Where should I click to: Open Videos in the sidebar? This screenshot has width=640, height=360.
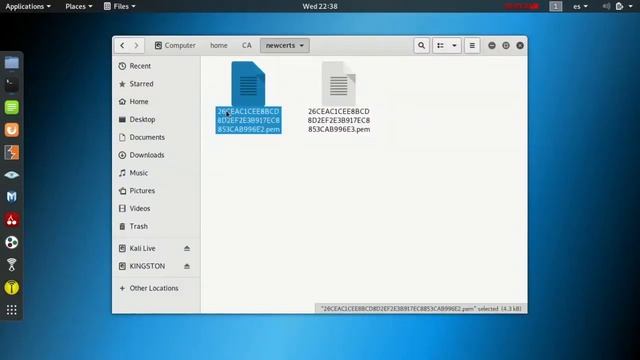click(x=156, y=208)
